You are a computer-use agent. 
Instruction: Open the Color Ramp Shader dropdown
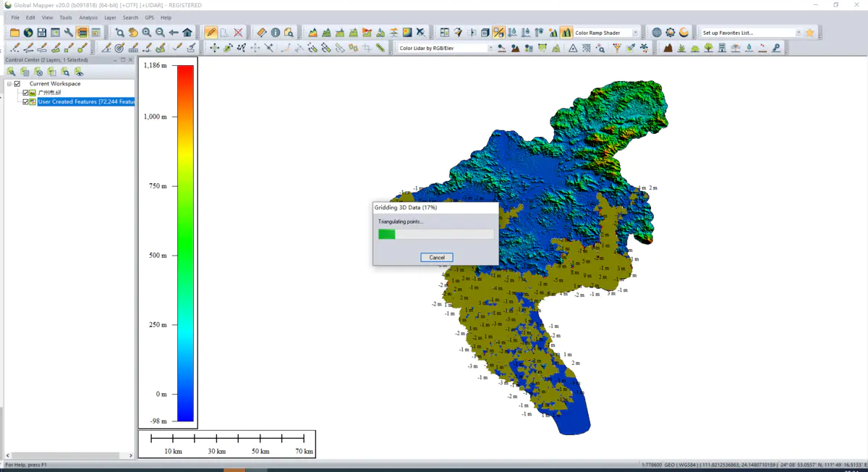coord(607,33)
